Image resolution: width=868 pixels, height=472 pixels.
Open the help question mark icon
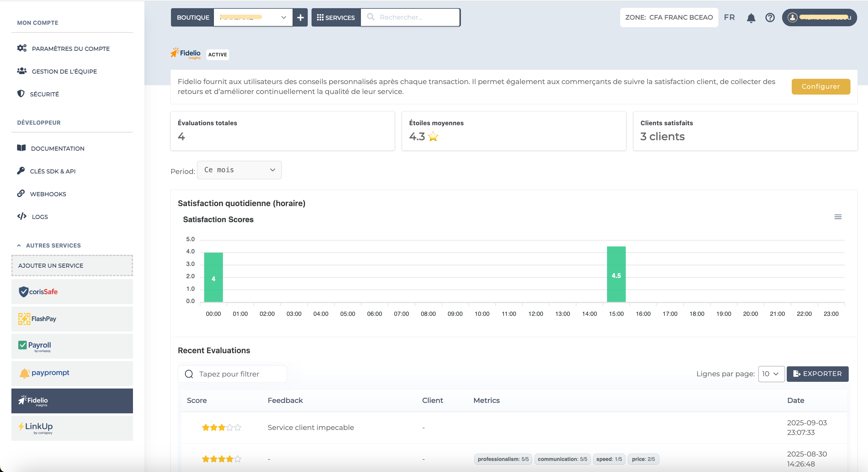[x=770, y=18]
